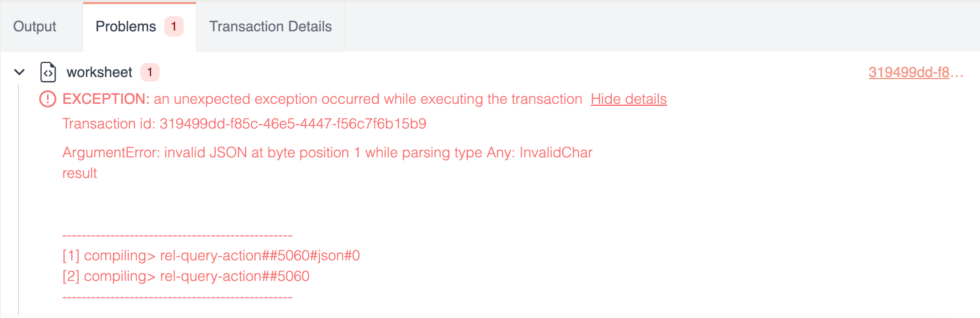
Task: Click the EXCEPTION unexpected exception message
Action: coord(322,99)
